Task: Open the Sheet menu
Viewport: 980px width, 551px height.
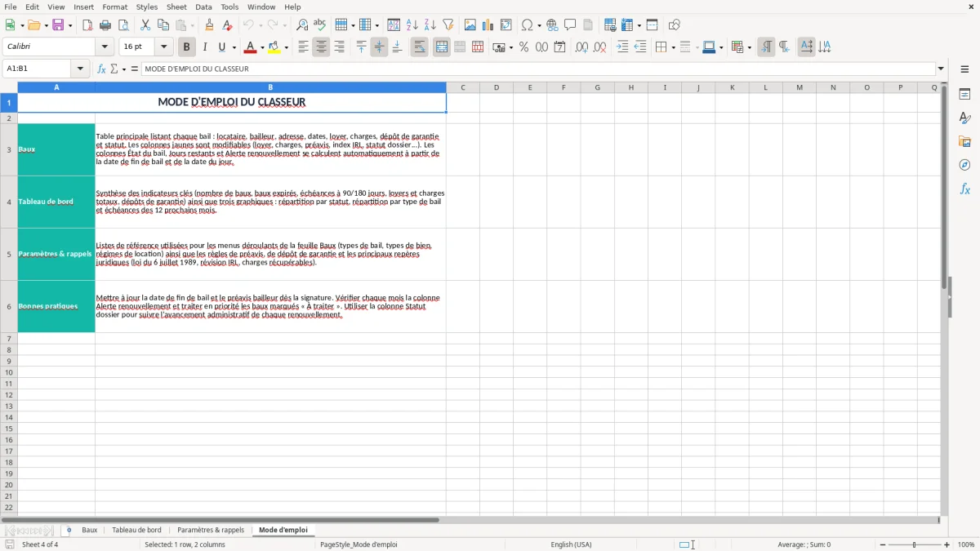Action: pyautogui.click(x=176, y=7)
